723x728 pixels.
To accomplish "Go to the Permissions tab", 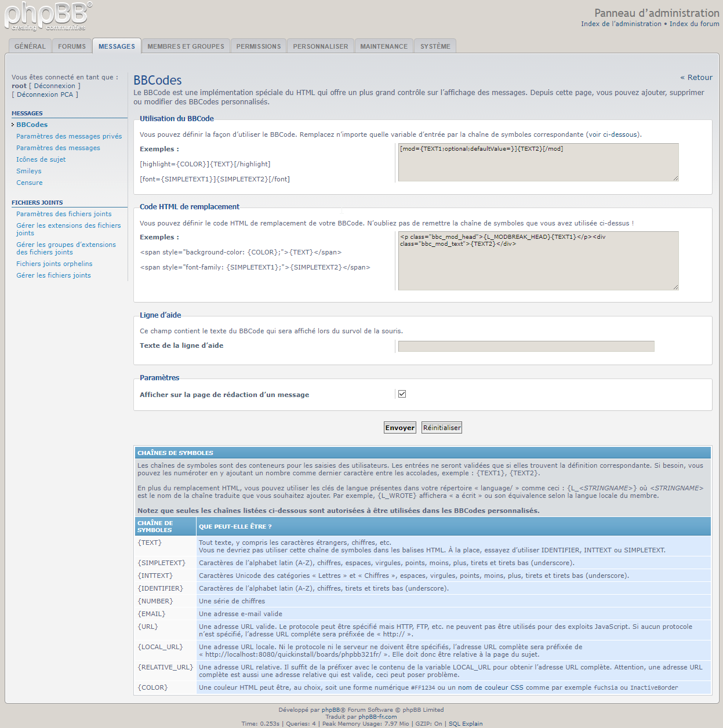I will tap(259, 46).
